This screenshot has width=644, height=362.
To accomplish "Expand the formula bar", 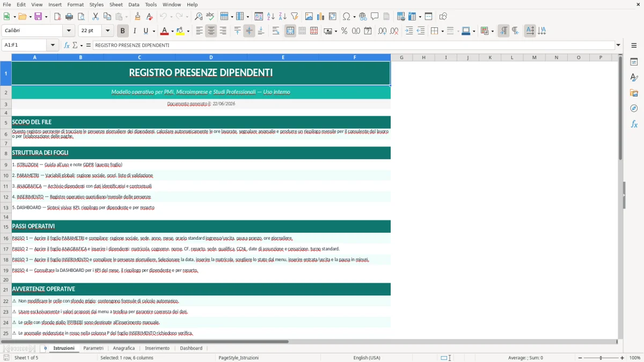I will (618, 46).
